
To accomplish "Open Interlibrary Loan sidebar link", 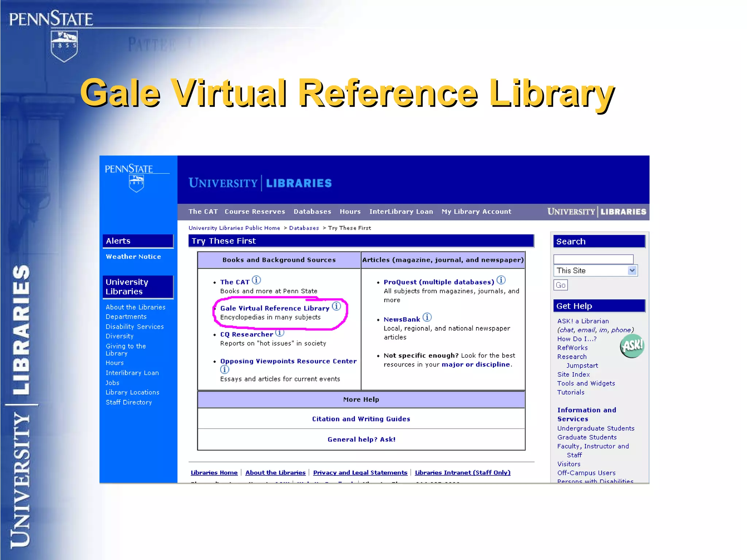I will pos(132,373).
